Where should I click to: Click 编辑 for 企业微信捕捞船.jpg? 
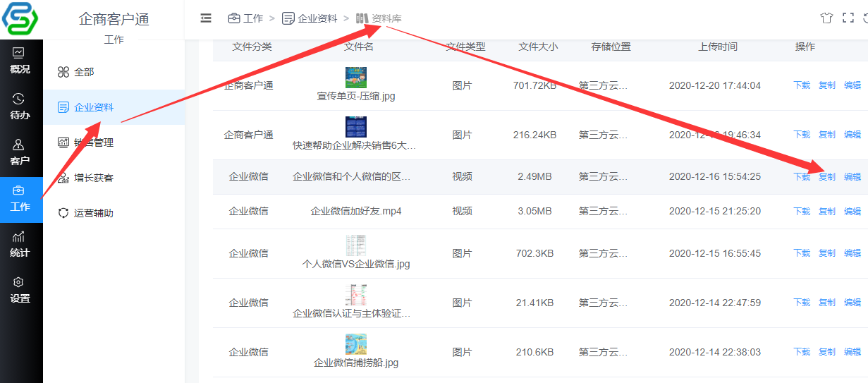click(852, 352)
